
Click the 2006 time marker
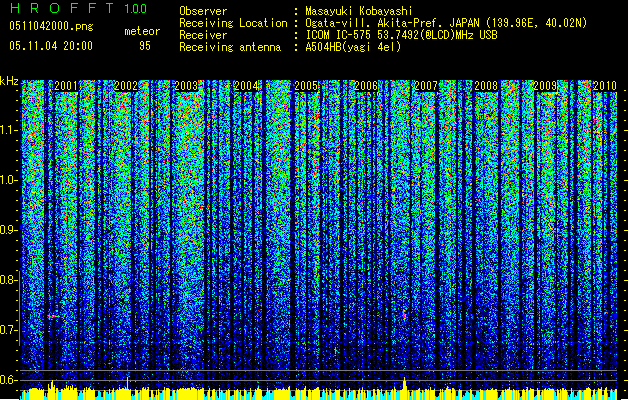point(366,86)
